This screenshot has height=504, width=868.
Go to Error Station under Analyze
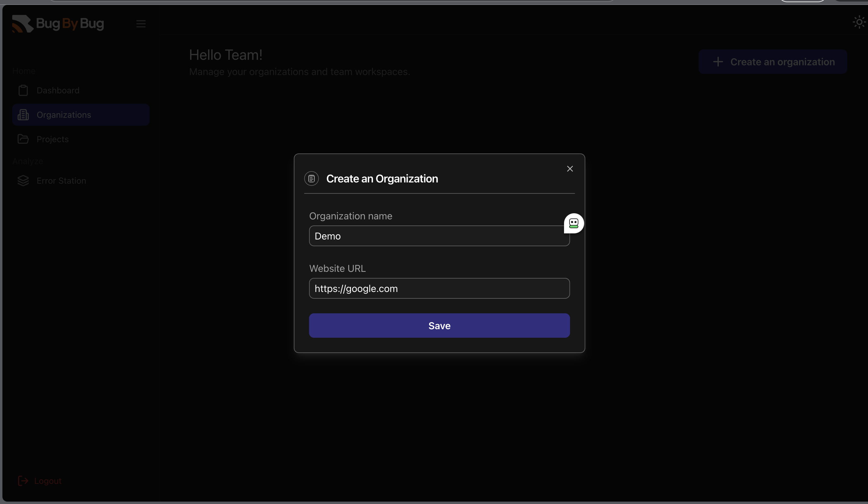[61, 181]
